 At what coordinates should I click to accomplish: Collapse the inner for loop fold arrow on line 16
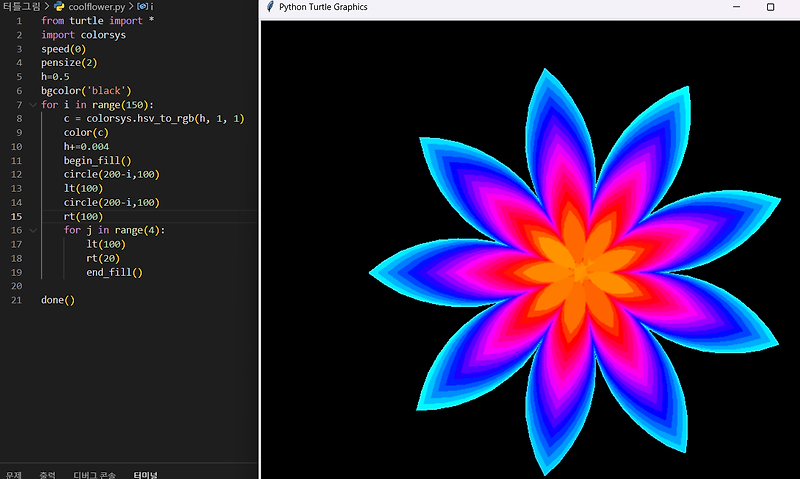[x=33, y=231]
